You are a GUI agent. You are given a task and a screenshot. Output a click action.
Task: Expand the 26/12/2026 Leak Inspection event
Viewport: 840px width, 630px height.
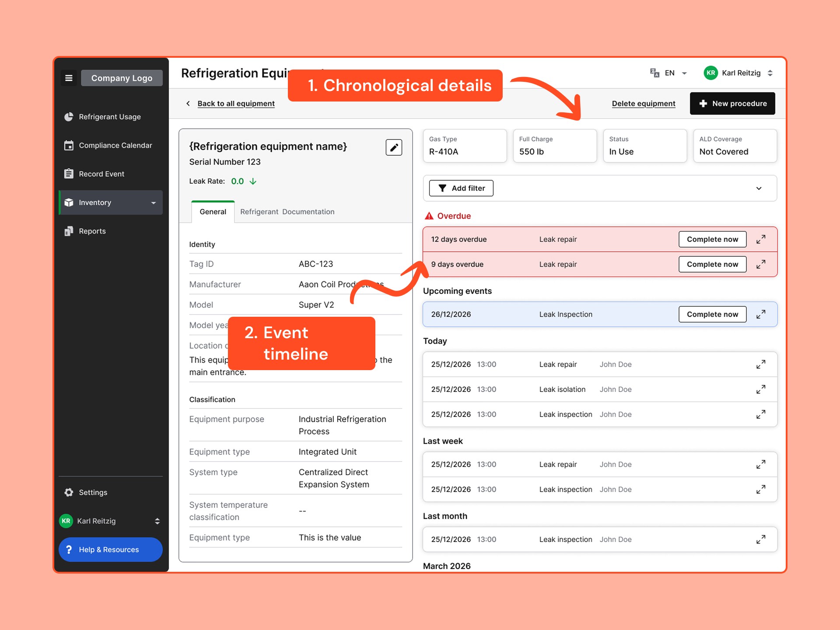pyautogui.click(x=760, y=314)
